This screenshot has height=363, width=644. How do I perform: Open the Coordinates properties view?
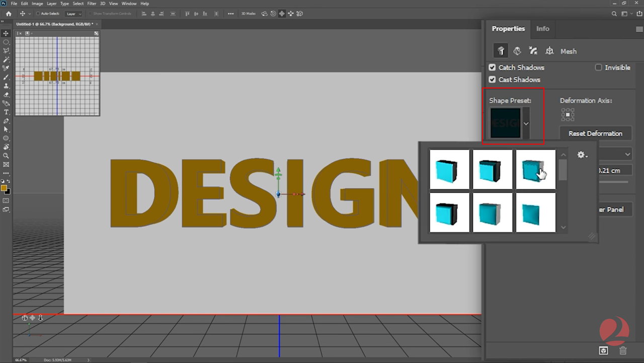(x=549, y=50)
